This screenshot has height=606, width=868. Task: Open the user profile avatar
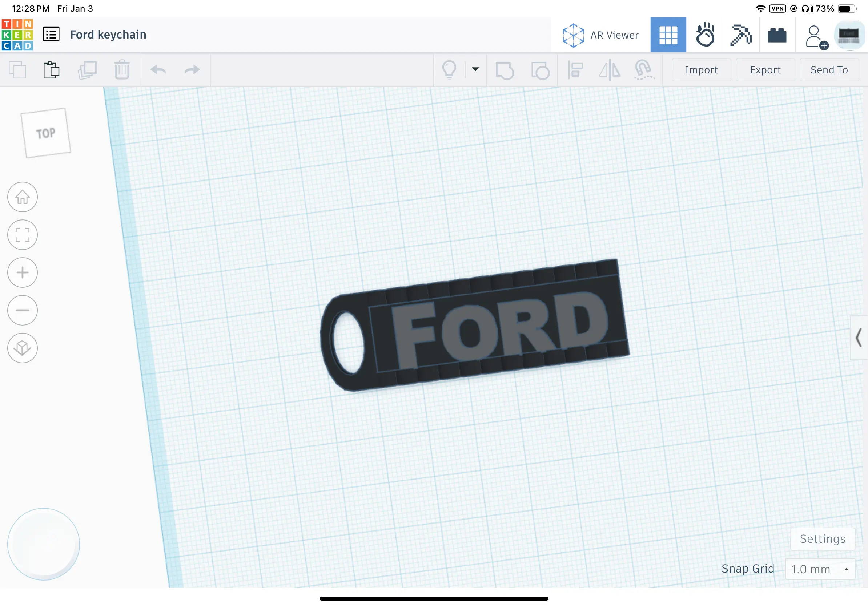[x=849, y=35]
